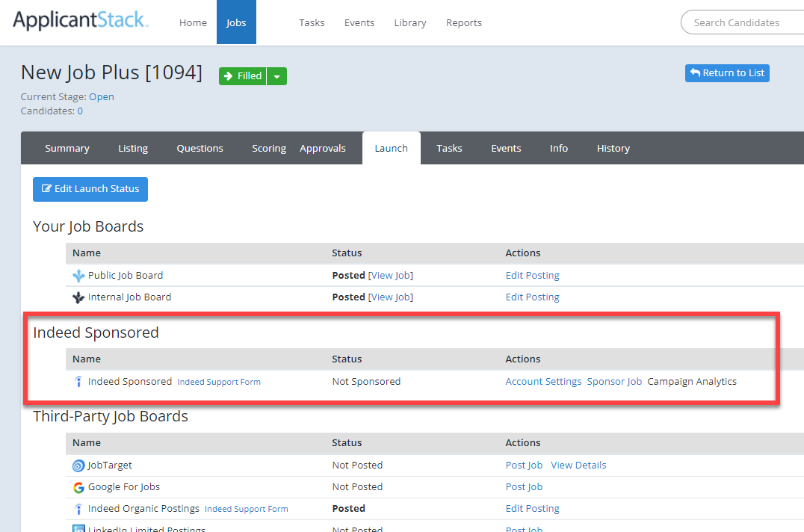Click the Edit Launch Status button
The width and height of the screenshot is (804, 532).
(90, 189)
